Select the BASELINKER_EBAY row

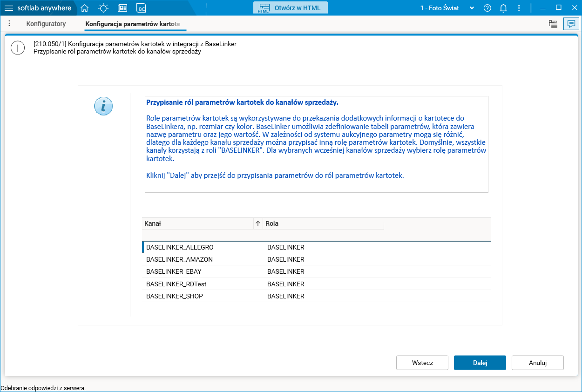tap(317, 271)
